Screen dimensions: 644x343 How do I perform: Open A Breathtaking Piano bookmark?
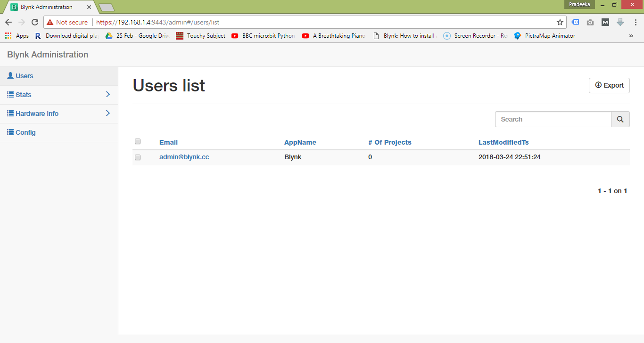(334, 36)
